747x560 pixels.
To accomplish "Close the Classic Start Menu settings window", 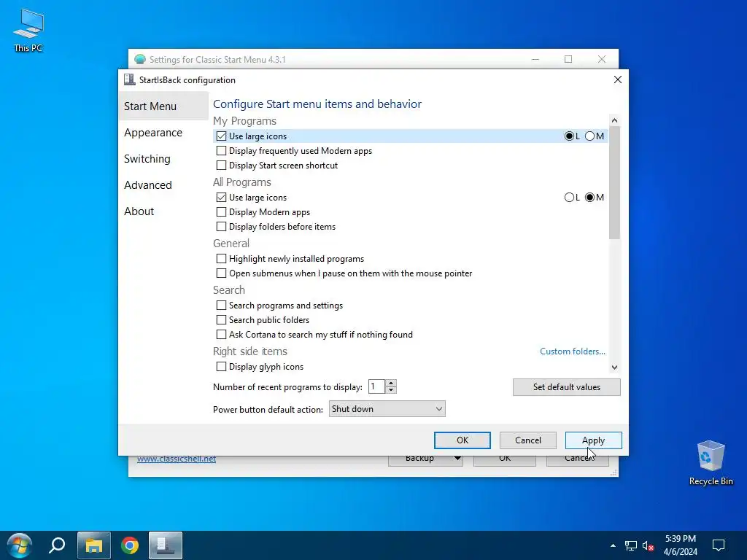I will point(602,59).
